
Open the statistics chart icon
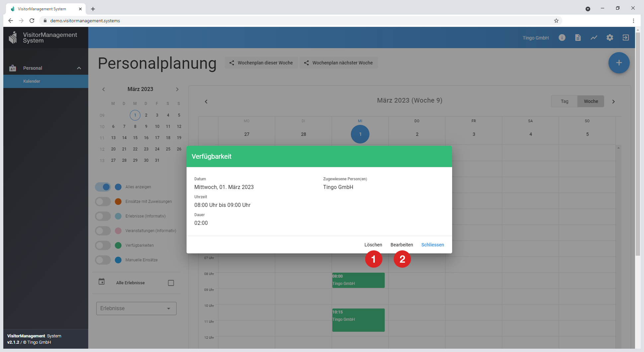[594, 38]
